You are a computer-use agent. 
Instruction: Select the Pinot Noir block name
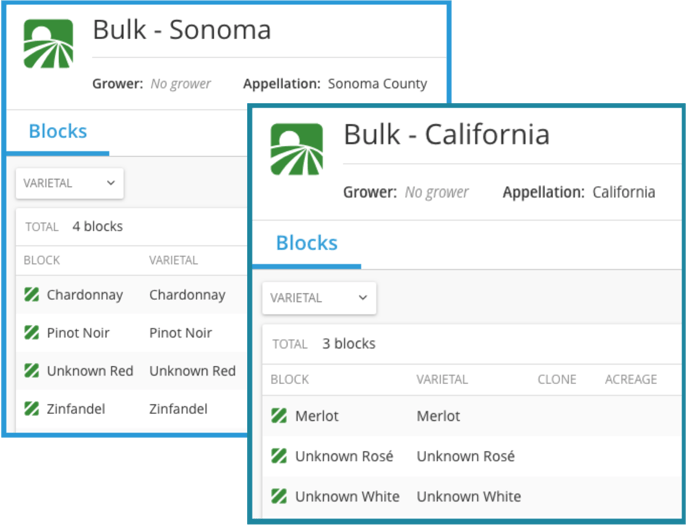78,333
